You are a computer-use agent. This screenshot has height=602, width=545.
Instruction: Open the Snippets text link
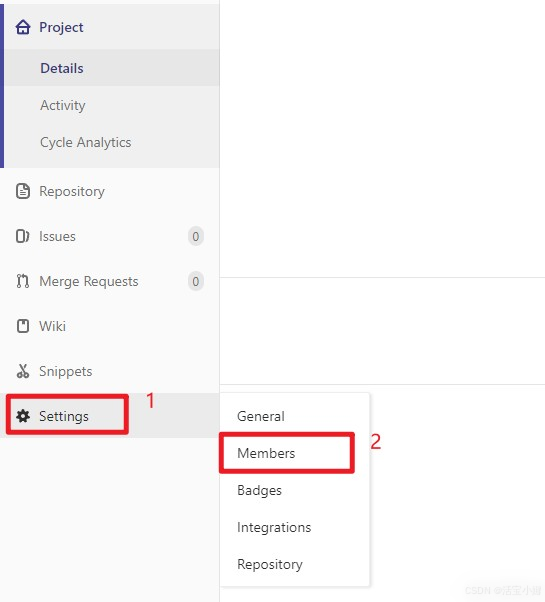pyautogui.click(x=66, y=371)
